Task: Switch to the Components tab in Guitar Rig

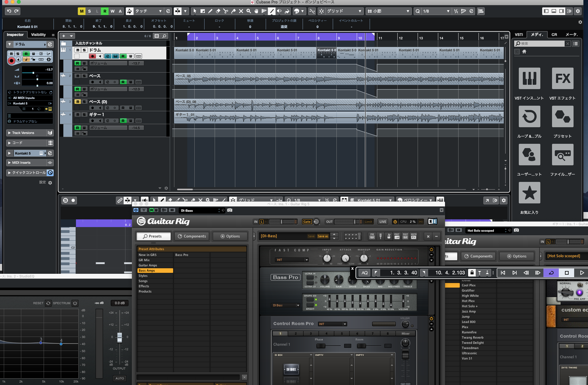Action: (x=192, y=236)
